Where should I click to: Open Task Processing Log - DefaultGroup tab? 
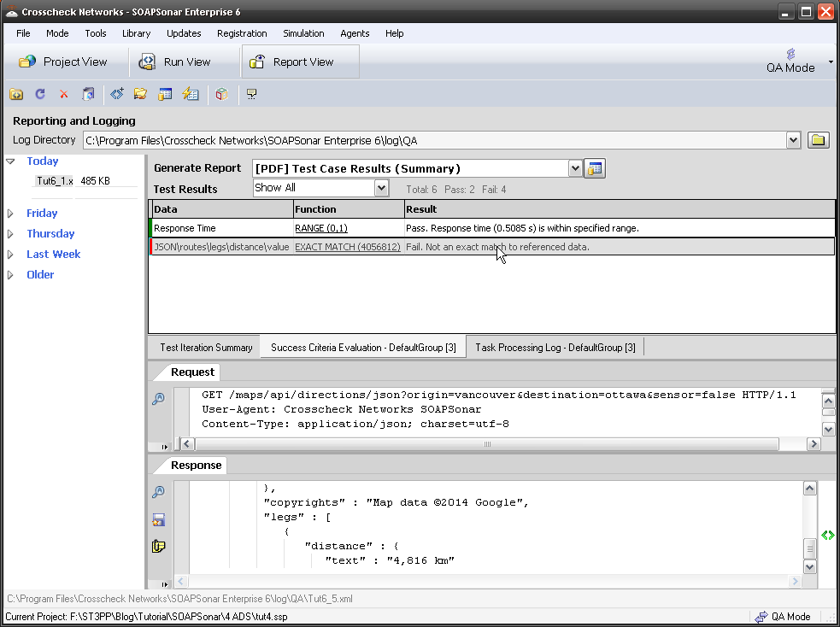555,348
